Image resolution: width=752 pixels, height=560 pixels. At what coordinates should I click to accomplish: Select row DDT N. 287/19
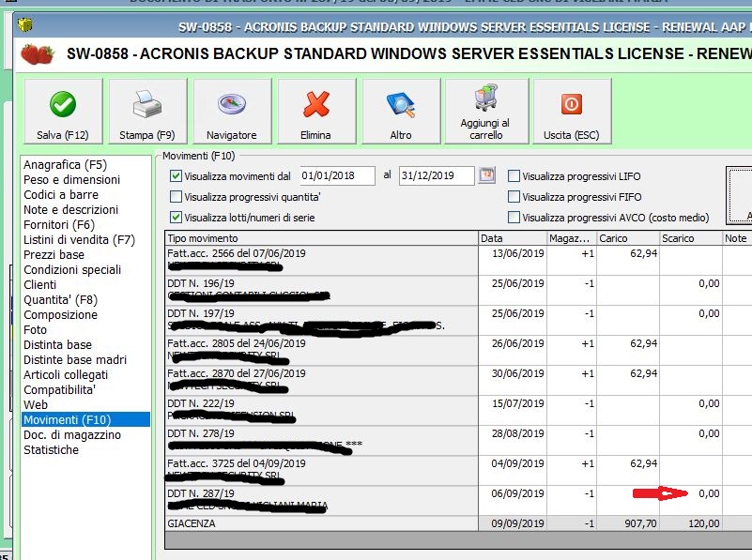coord(321,500)
